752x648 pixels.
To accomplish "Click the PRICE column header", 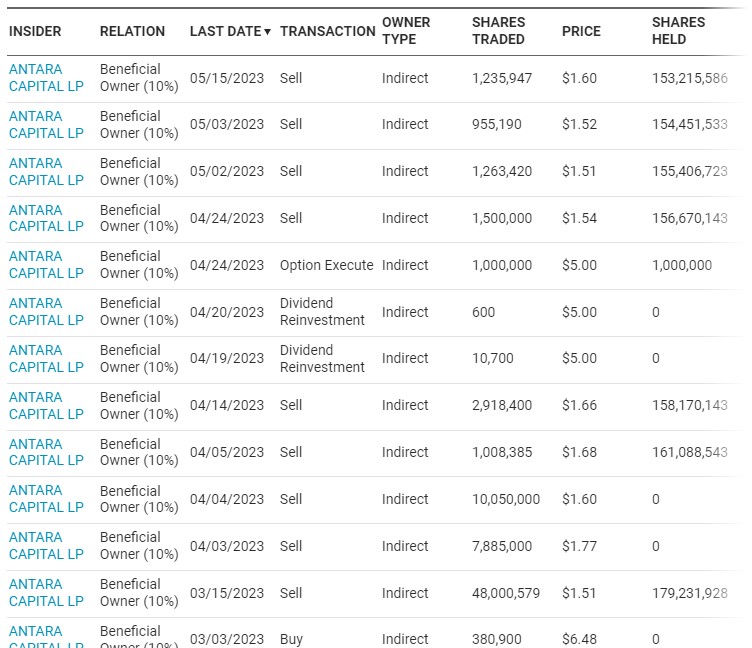I will pos(581,31).
